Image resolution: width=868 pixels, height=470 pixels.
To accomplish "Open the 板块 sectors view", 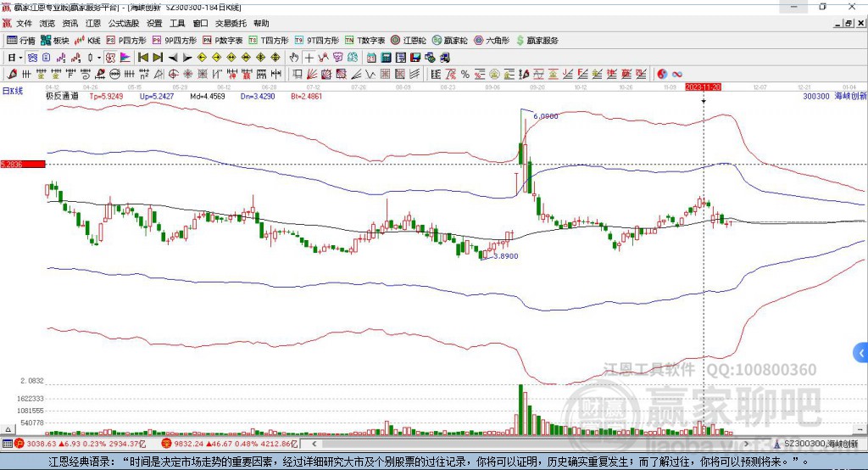I will pos(54,41).
